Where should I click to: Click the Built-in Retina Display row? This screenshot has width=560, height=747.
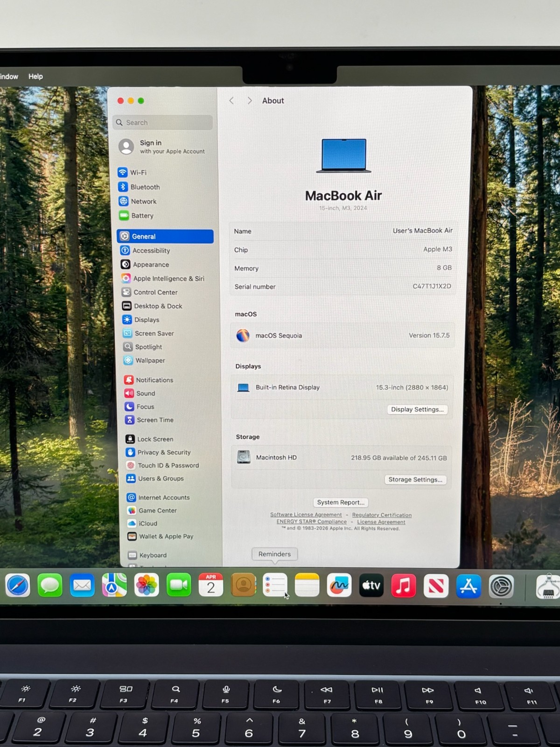click(343, 387)
